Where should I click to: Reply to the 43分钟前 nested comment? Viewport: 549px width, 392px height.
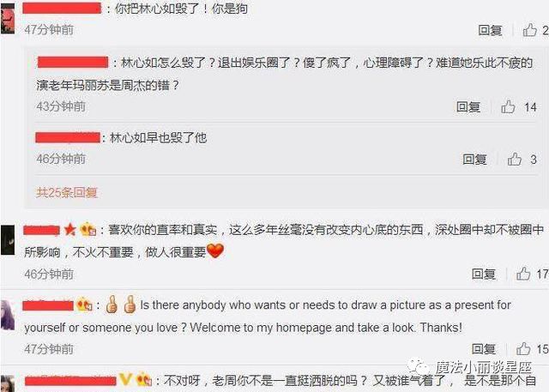[x=468, y=106]
